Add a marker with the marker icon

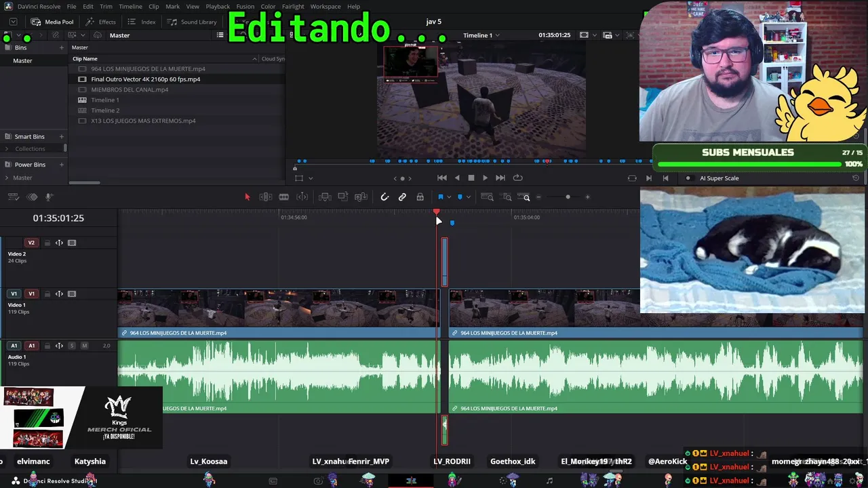coord(460,197)
